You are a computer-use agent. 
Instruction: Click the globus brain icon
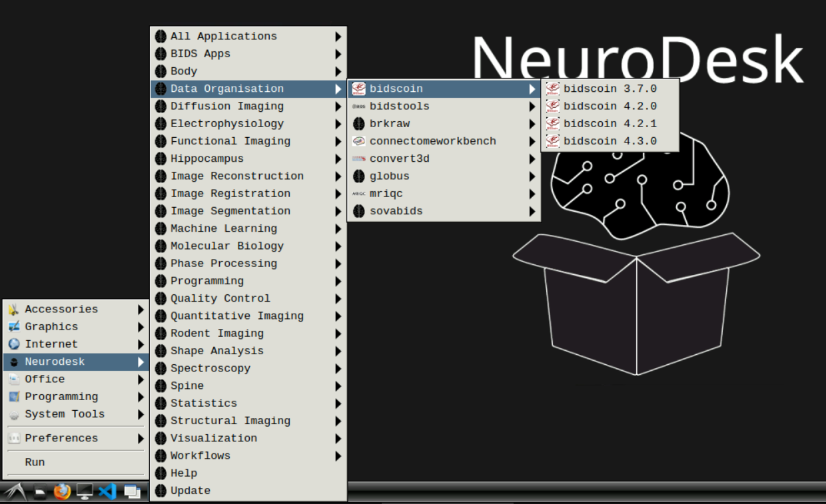click(359, 176)
